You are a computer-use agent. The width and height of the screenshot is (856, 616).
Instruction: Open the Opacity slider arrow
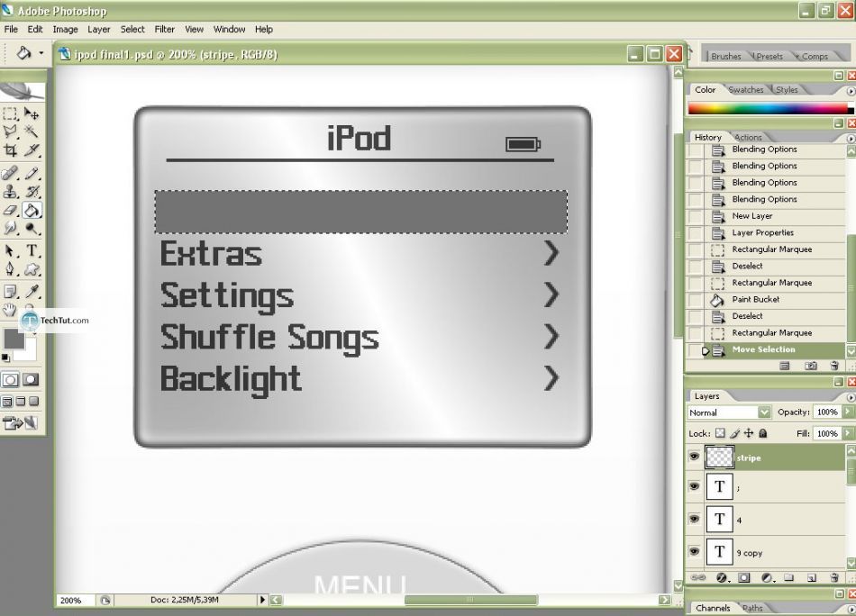tap(848, 412)
